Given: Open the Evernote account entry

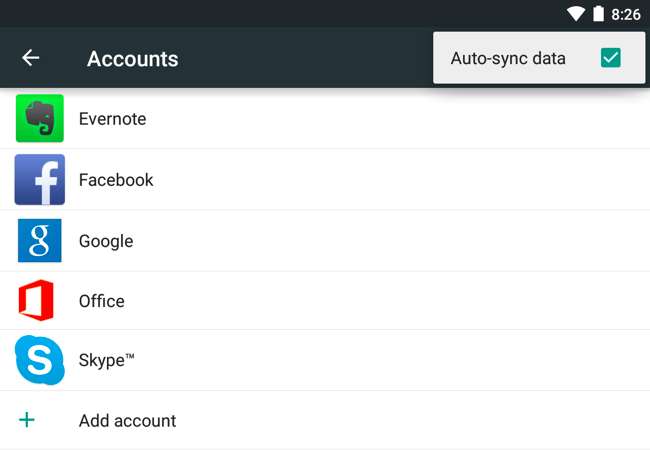Looking at the screenshot, I should point(113,119).
